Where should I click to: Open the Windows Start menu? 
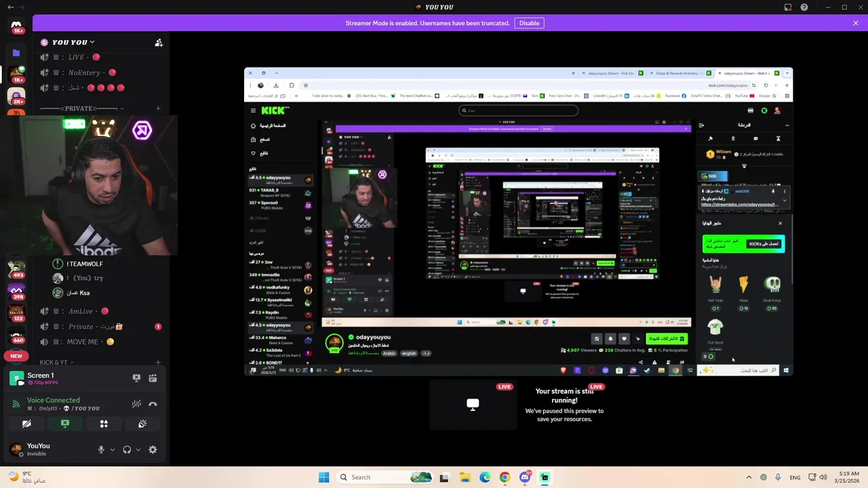coord(323,477)
